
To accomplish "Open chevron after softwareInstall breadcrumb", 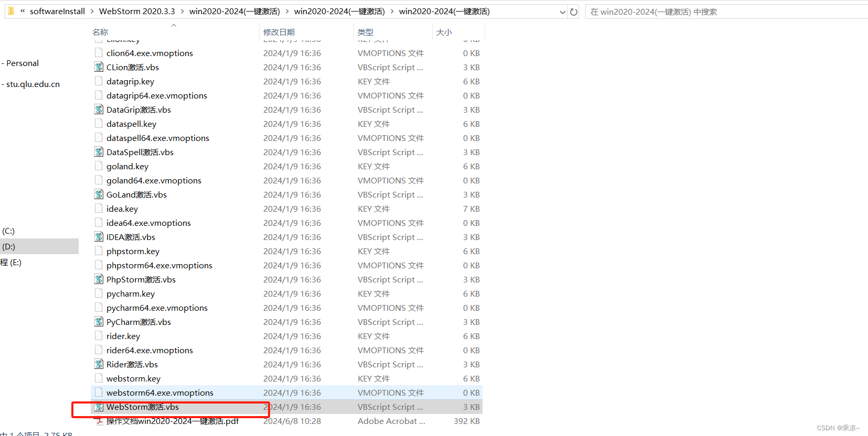I will (x=92, y=11).
